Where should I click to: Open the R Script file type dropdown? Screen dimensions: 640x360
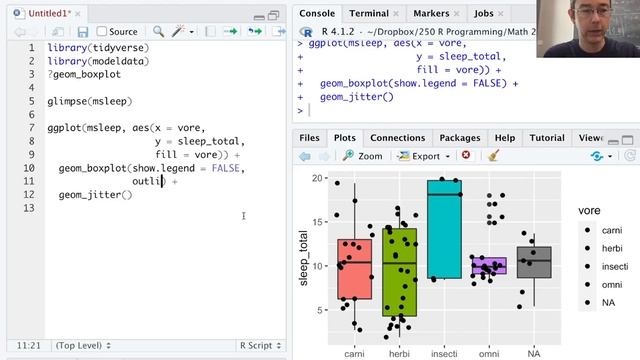[260, 345]
